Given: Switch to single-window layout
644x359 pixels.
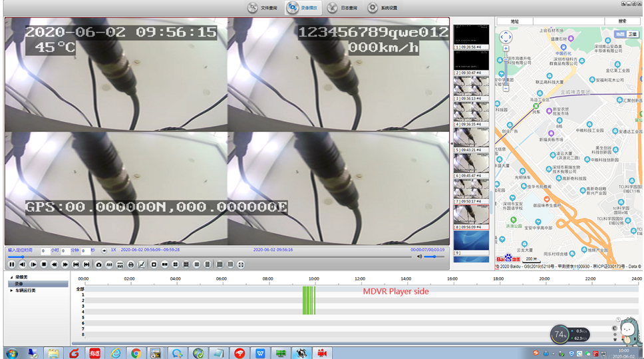Looking at the screenshot, I should click(x=154, y=264).
